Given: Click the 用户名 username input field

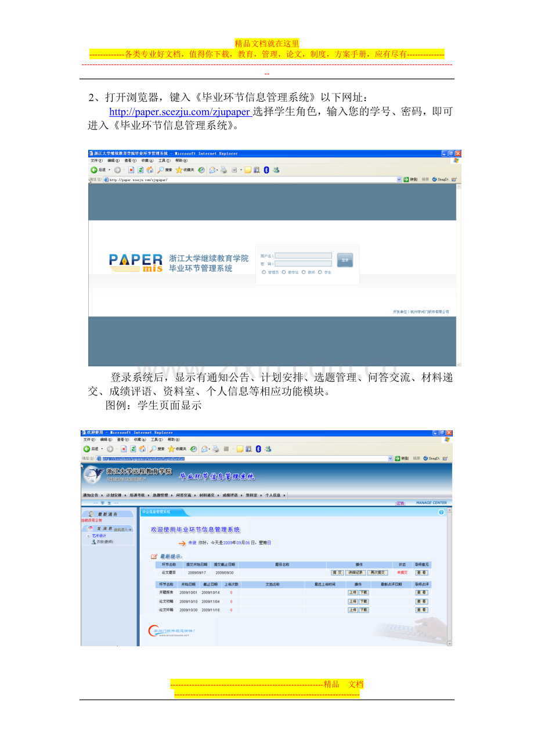Looking at the screenshot, I should point(303,255).
